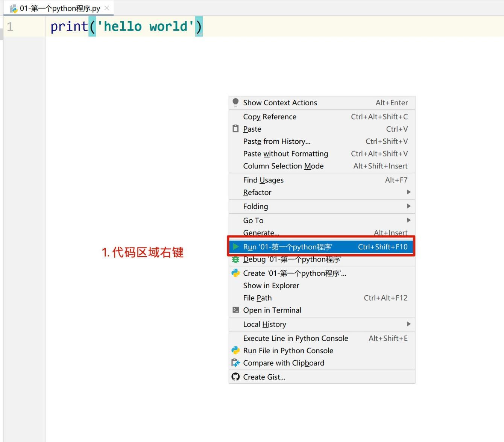Viewport: 504px width, 442px height.
Task: Expand the Local History submenu
Action: pyautogui.click(x=264, y=324)
